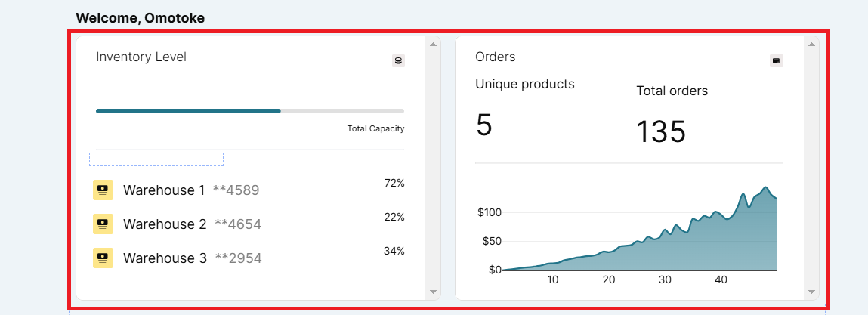Click the orders area chart
Image resolution: width=868 pixels, height=315 pixels.
click(640, 229)
